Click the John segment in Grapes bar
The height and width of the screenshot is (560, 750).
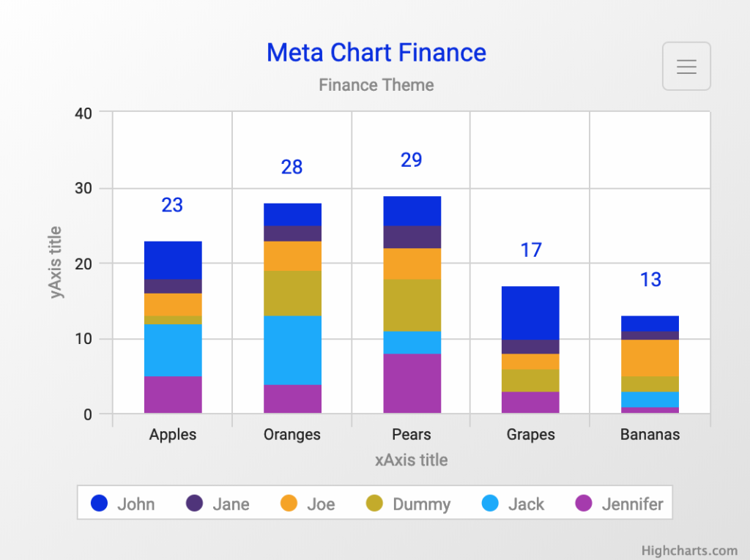(x=530, y=313)
